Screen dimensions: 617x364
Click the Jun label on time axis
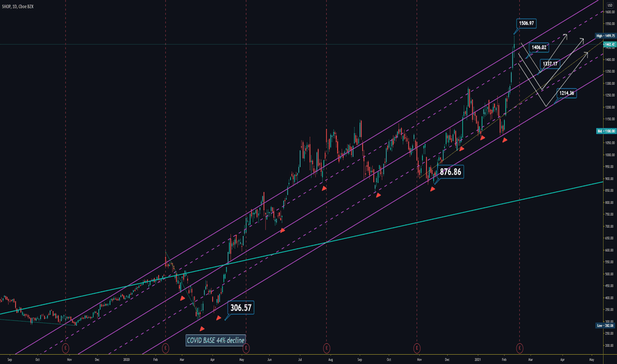(x=269, y=359)
